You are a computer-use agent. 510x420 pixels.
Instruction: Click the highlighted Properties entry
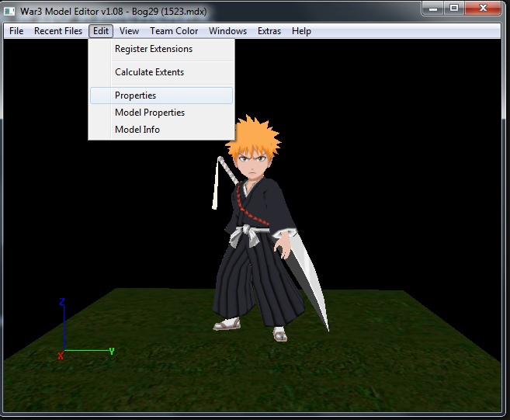click(161, 95)
